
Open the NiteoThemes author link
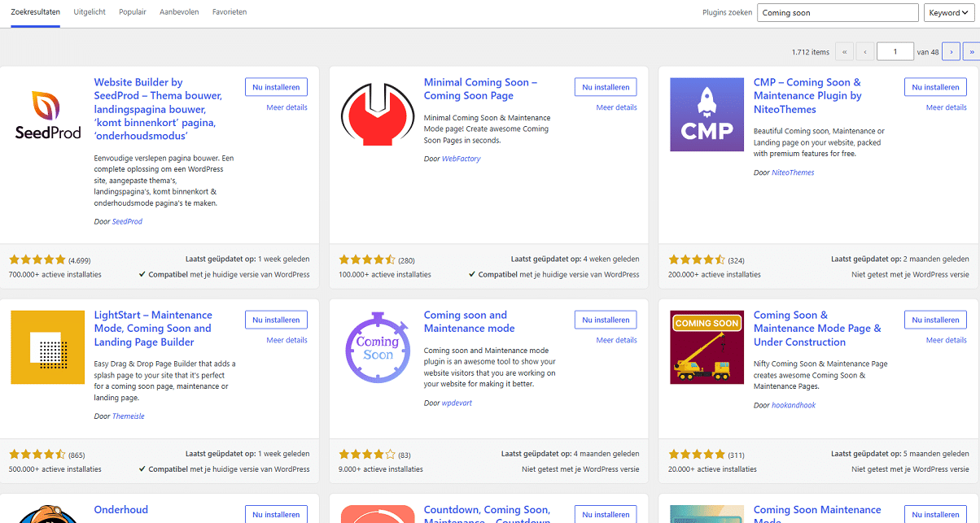[x=793, y=172]
